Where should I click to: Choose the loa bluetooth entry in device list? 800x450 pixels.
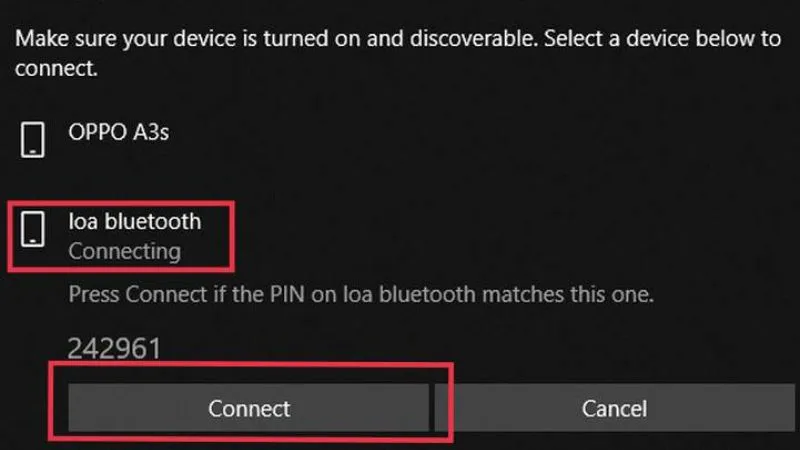pyautogui.click(x=134, y=234)
